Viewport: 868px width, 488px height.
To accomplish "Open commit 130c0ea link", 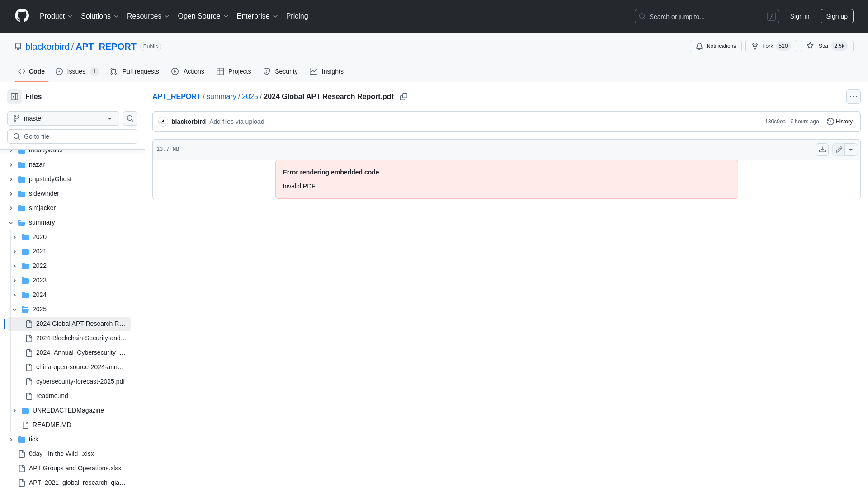I will point(775,122).
